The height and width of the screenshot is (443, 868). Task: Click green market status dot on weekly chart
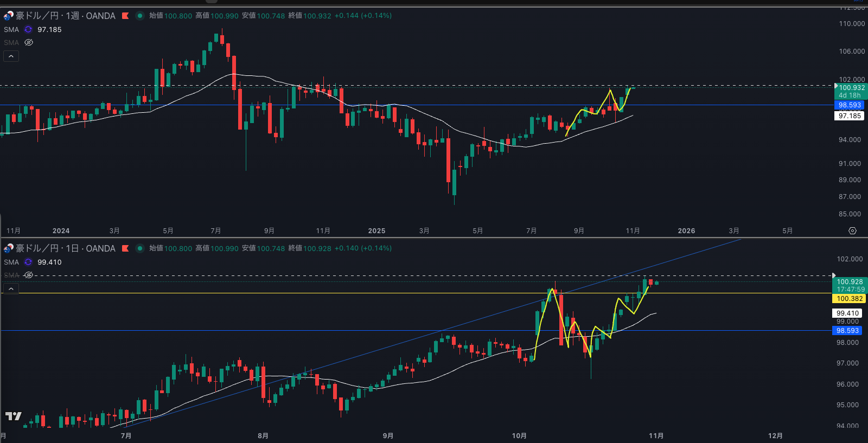click(139, 16)
